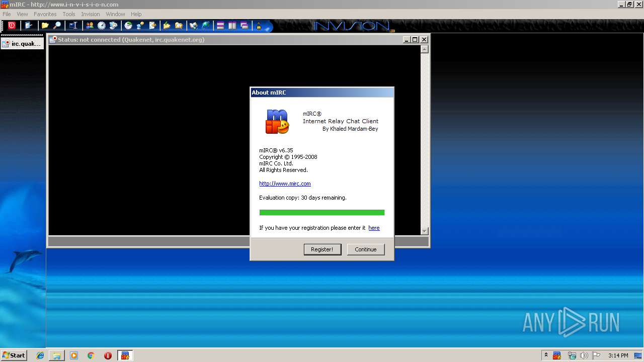Image resolution: width=644 pixels, height=362 pixels.
Task: Show hidden system tray icons
Action: coord(546,355)
